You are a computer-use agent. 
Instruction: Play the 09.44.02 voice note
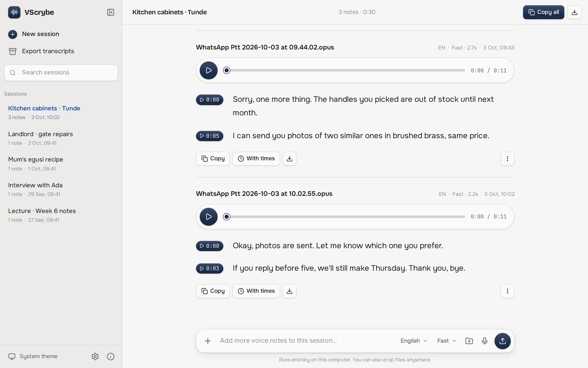(x=208, y=70)
